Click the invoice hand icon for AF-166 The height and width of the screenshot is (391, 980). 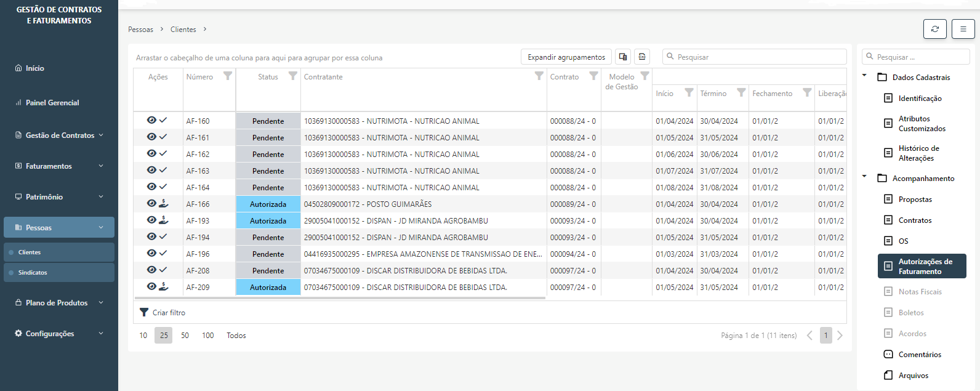click(164, 204)
